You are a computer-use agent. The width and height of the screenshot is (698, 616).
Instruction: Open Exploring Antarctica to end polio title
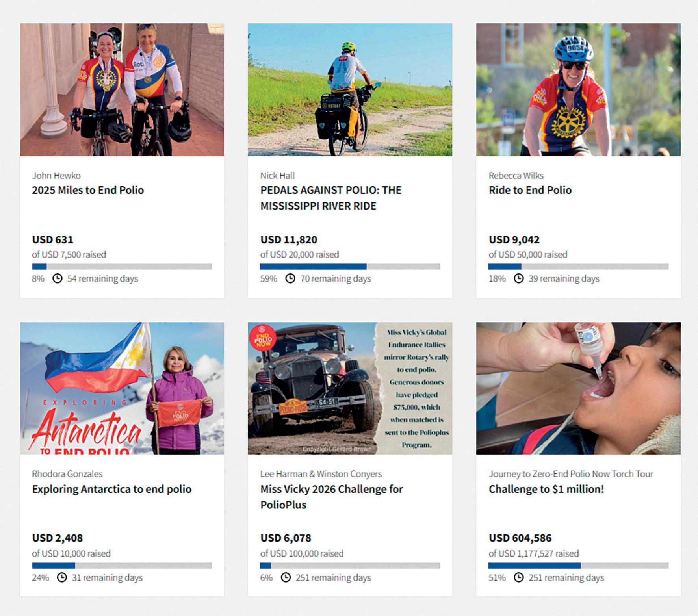coord(112,489)
